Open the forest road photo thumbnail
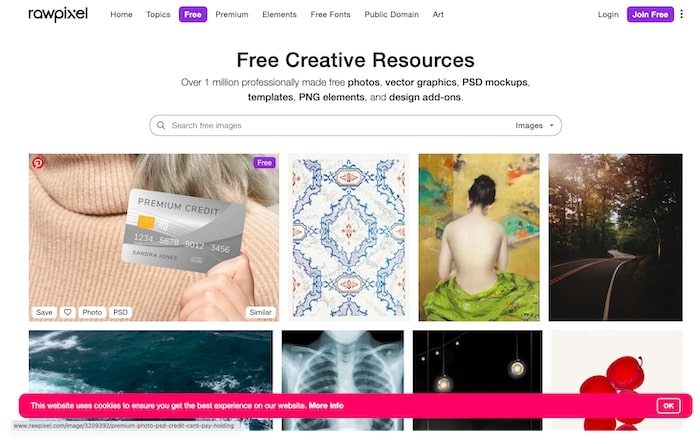 coord(616,237)
